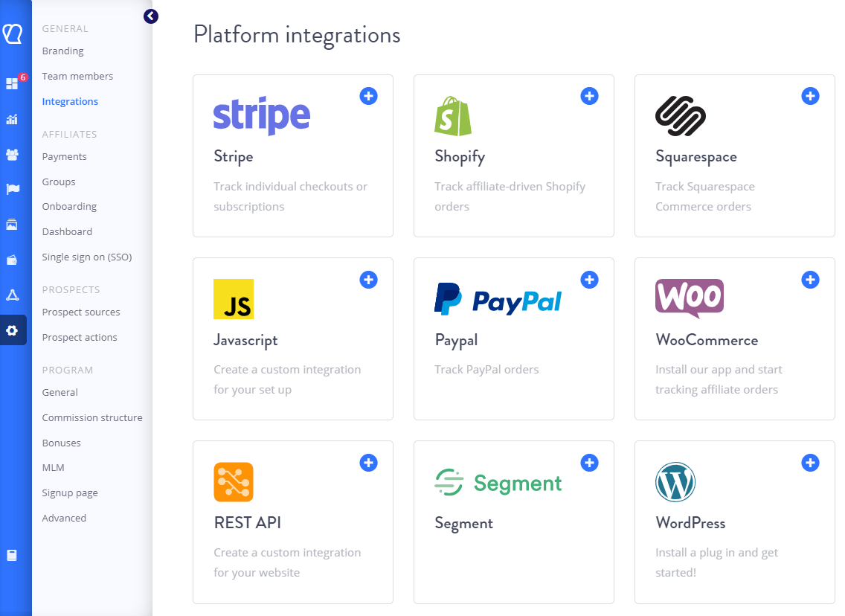The height and width of the screenshot is (616, 845).
Task: Add the REST API integration via plus icon
Action: pos(369,463)
